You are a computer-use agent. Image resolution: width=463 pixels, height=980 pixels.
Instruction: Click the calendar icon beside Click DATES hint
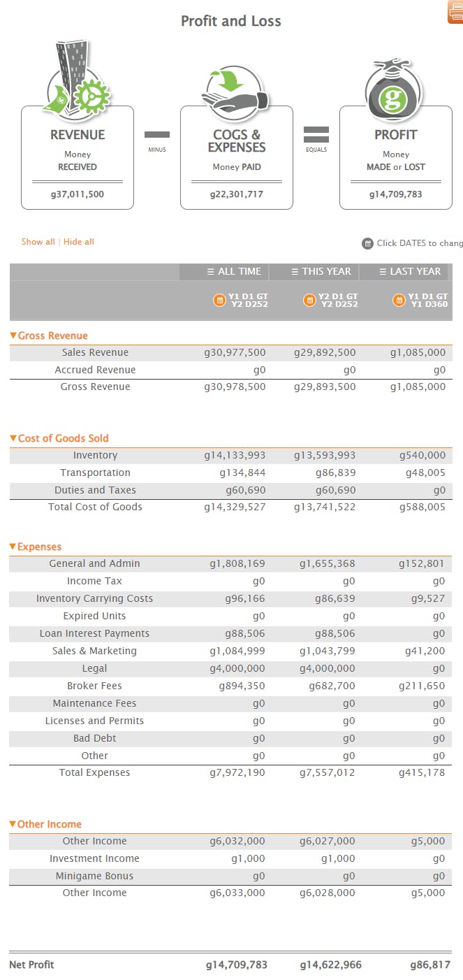[x=367, y=243]
